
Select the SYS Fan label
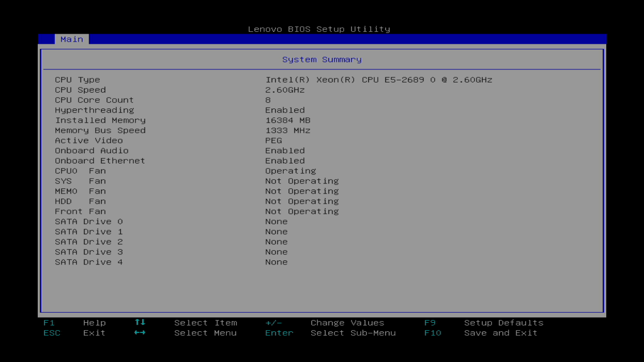pyautogui.click(x=80, y=180)
